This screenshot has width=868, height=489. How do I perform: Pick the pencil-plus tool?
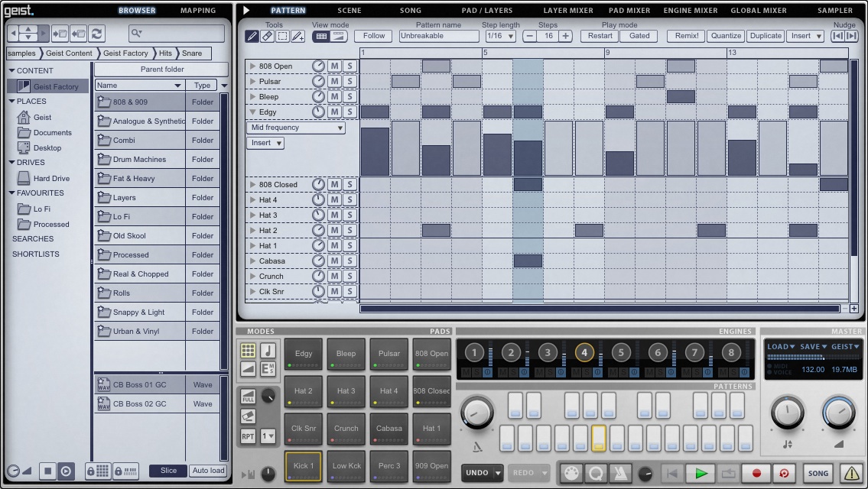coord(297,36)
